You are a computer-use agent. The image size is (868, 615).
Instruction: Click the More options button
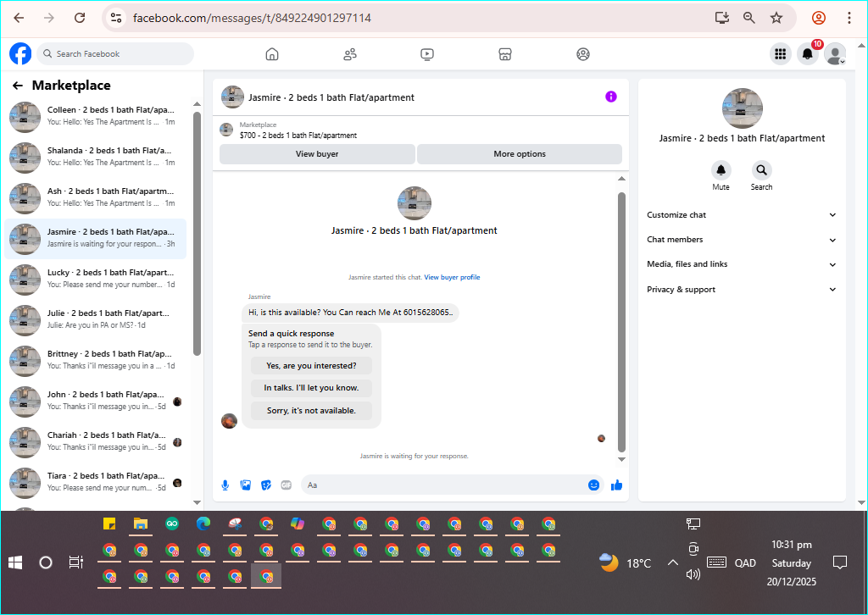click(520, 154)
